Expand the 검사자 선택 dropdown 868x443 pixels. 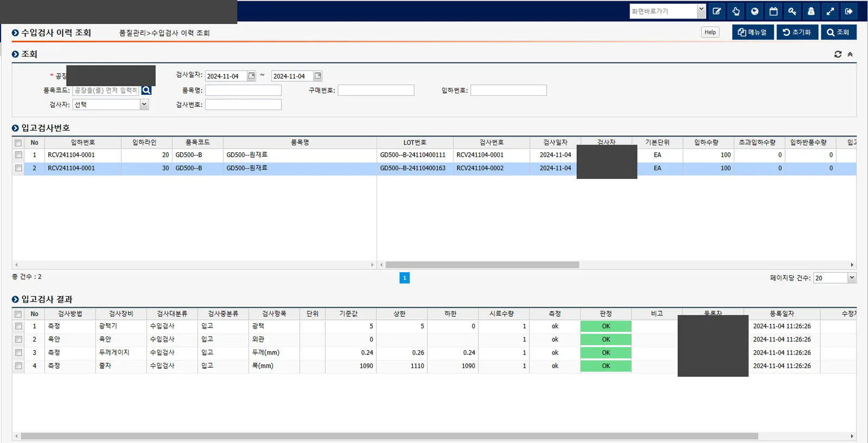point(111,105)
